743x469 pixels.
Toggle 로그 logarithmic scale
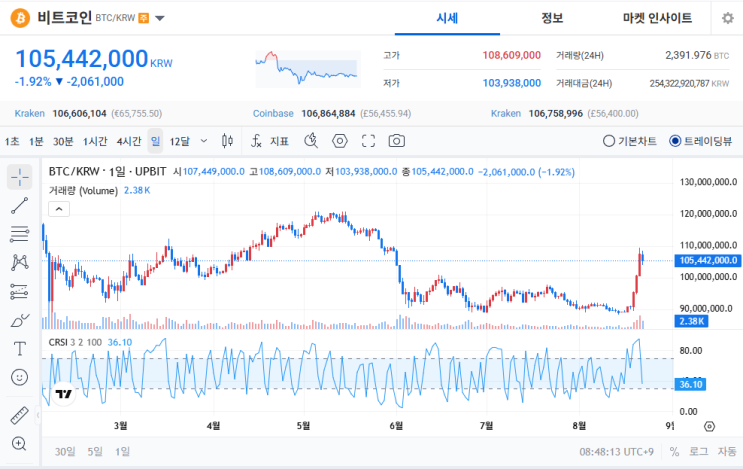tap(698, 451)
